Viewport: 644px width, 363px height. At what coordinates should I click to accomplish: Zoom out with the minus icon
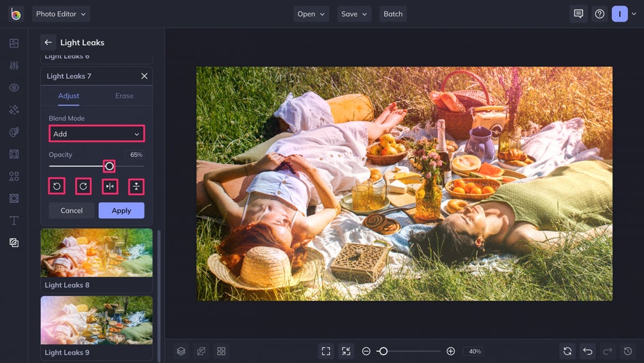[x=366, y=351]
